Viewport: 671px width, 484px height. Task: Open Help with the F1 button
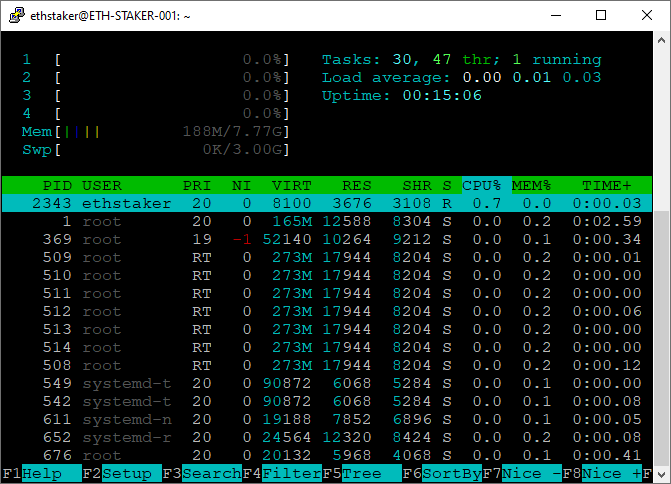pos(42,474)
